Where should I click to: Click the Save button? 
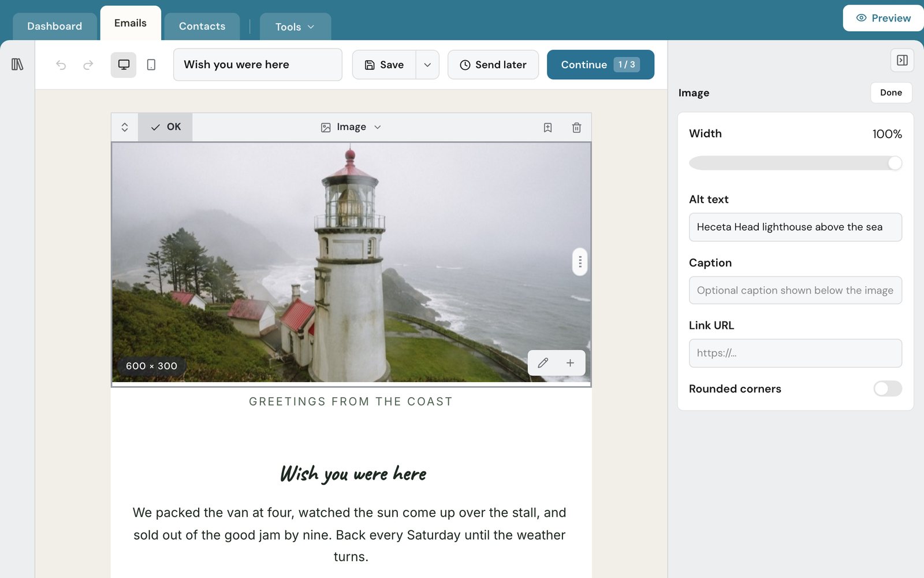(384, 65)
